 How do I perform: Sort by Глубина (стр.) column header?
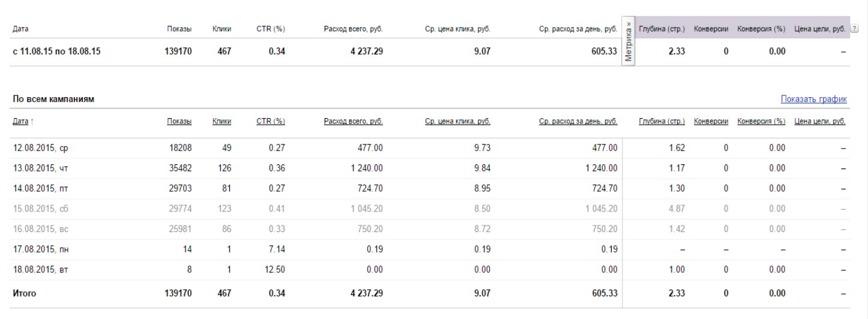point(662,122)
